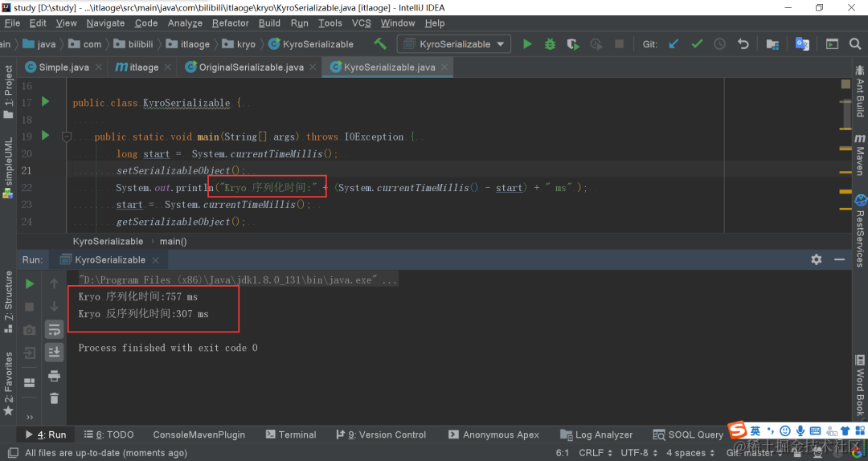Open the CRLF line separator selector
Screen dimensions: 868x461
(596, 453)
